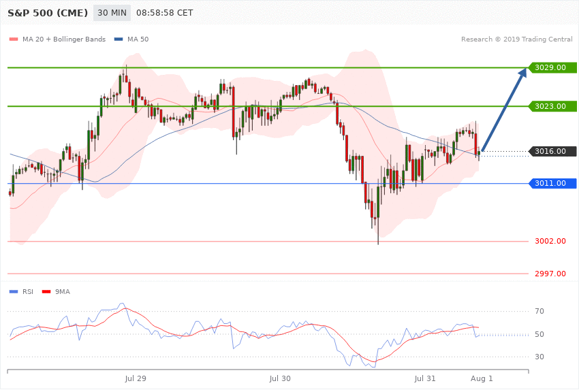Click the Jul 31 date axis label
579x392 pixels.
pyautogui.click(x=424, y=378)
